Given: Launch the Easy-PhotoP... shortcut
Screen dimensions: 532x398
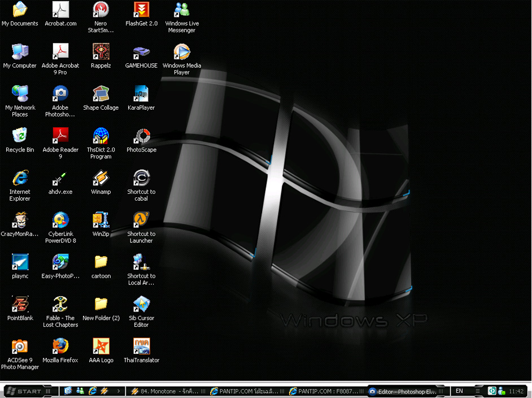Looking at the screenshot, I should 60,267.
